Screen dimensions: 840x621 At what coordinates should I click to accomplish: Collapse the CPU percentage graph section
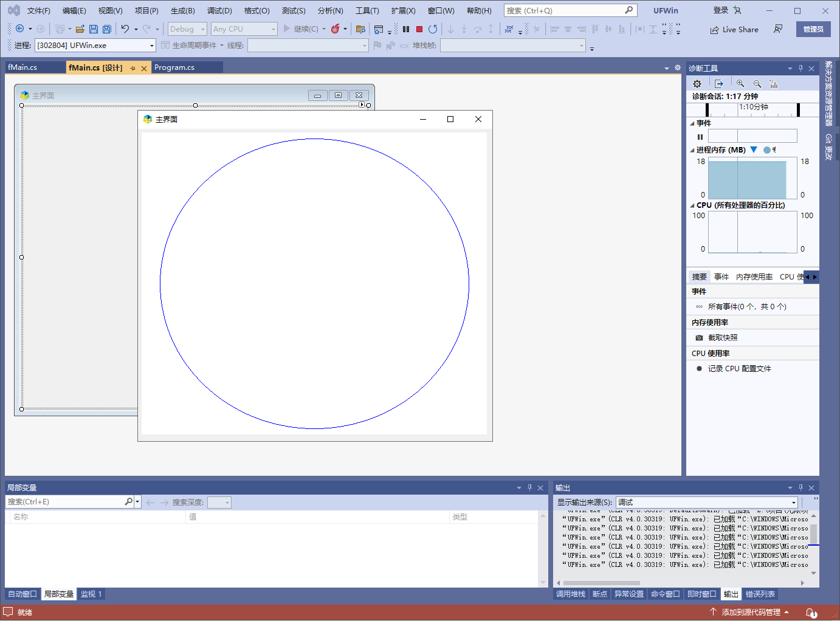pos(692,205)
